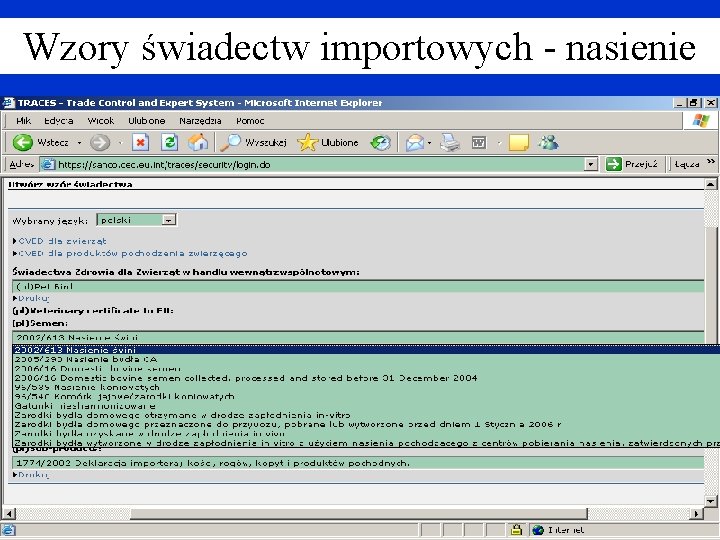Open Wyszukaj search magnifier icon
Image resolution: width=720 pixels, height=540 pixels.
[x=231, y=143]
